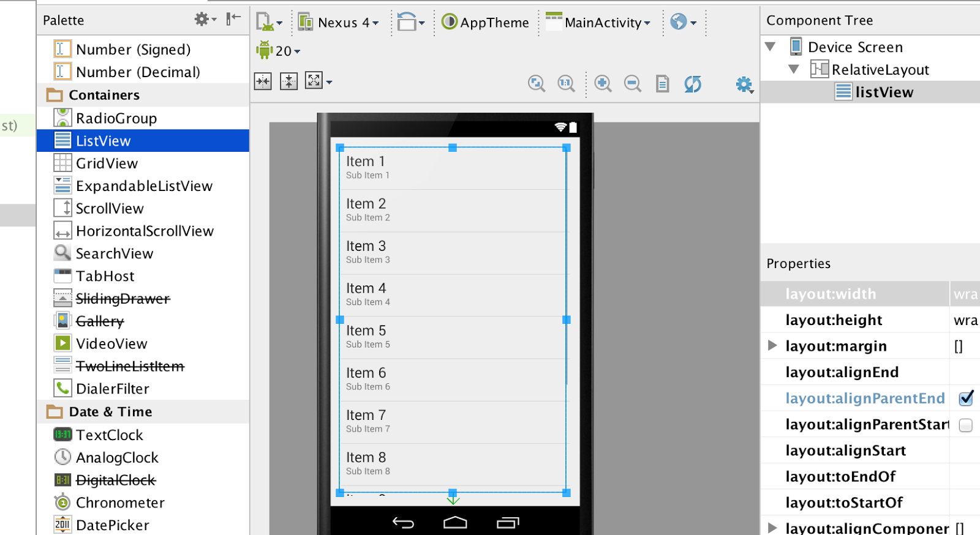
Task: Click Item 4 in the preview list
Action: coord(453,295)
